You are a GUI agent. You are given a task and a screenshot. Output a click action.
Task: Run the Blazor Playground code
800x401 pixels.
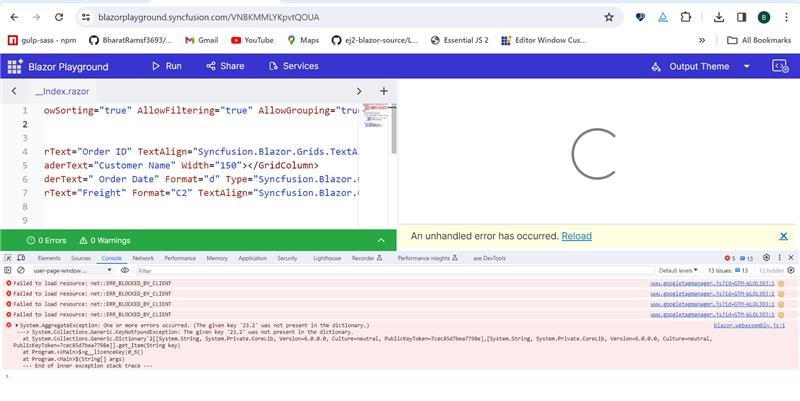[166, 66]
